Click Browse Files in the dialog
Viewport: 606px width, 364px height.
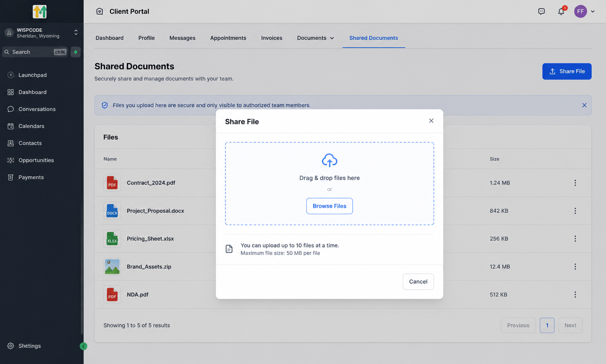329,206
